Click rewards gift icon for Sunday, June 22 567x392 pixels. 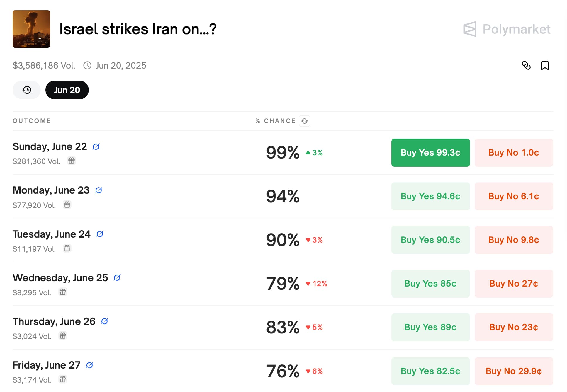click(72, 161)
